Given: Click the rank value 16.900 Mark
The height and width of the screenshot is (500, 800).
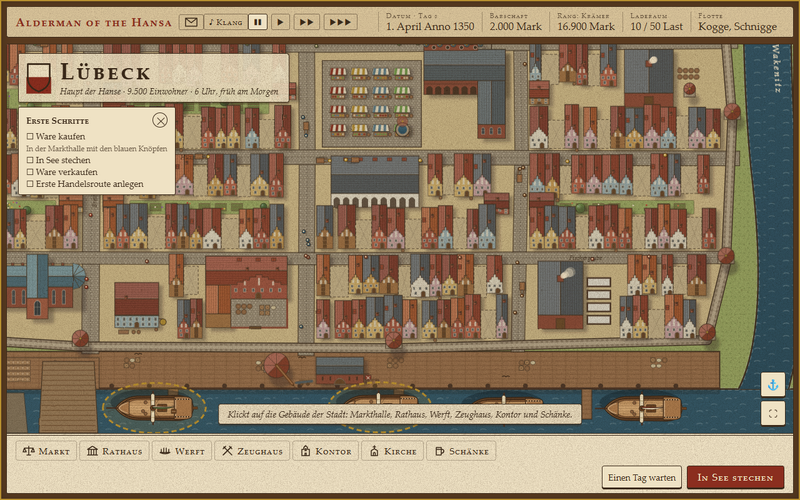Looking at the screenshot, I should click(586, 27).
